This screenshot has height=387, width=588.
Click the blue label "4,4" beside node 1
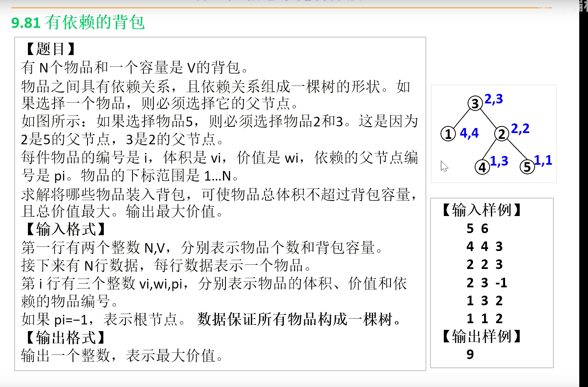click(x=469, y=133)
